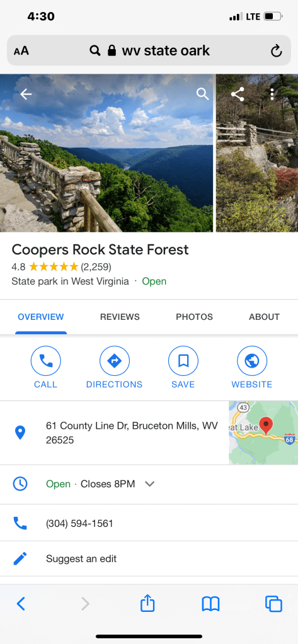Switch to the Reviews tab
This screenshot has width=298, height=644.
(x=120, y=317)
